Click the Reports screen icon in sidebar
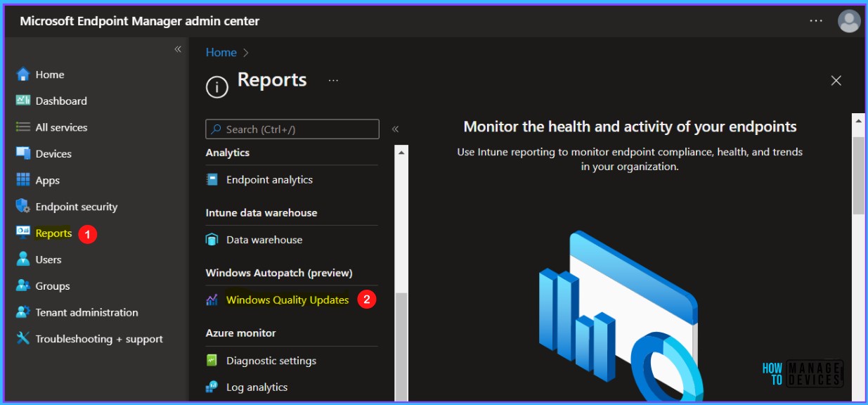 (x=22, y=233)
